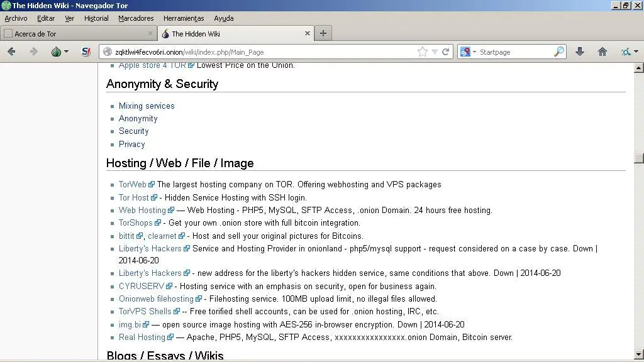Follow the CYRUSERV link
Image resolution: width=644 pixels, height=362 pixels.
[x=142, y=286]
